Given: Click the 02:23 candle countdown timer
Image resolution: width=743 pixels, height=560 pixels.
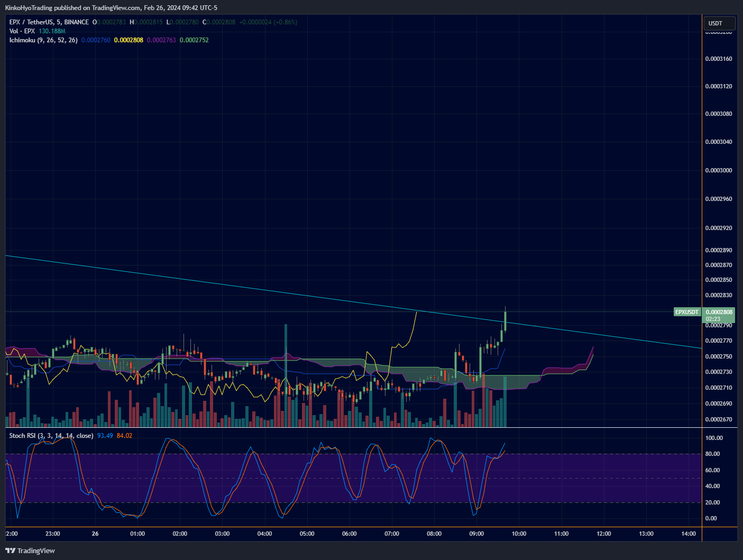Looking at the screenshot, I should [x=713, y=319].
